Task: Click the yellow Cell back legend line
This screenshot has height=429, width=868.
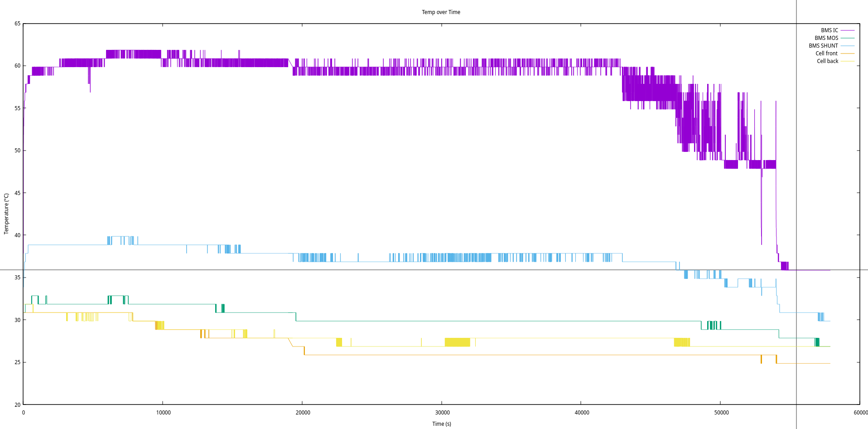Action: coord(848,61)
